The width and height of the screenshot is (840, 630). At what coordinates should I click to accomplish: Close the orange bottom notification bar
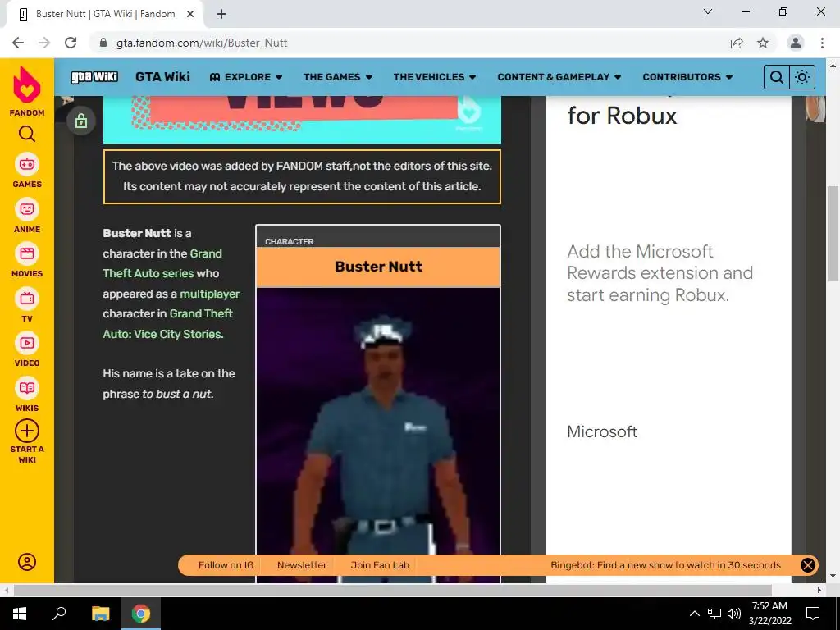pyautogui.click(x=808, y=565)
